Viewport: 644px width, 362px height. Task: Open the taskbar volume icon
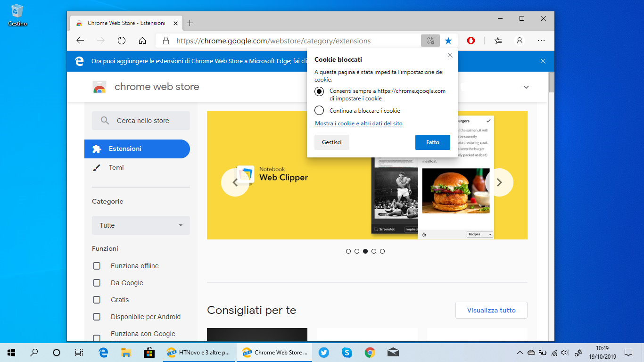click(x=565, y=352)
